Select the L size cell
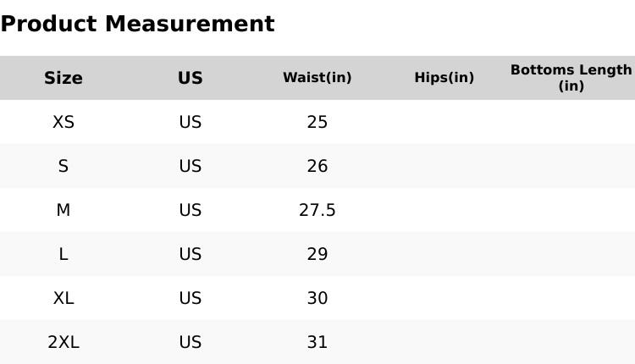Viewport: 635px width, 364px height. coord(63,254)
